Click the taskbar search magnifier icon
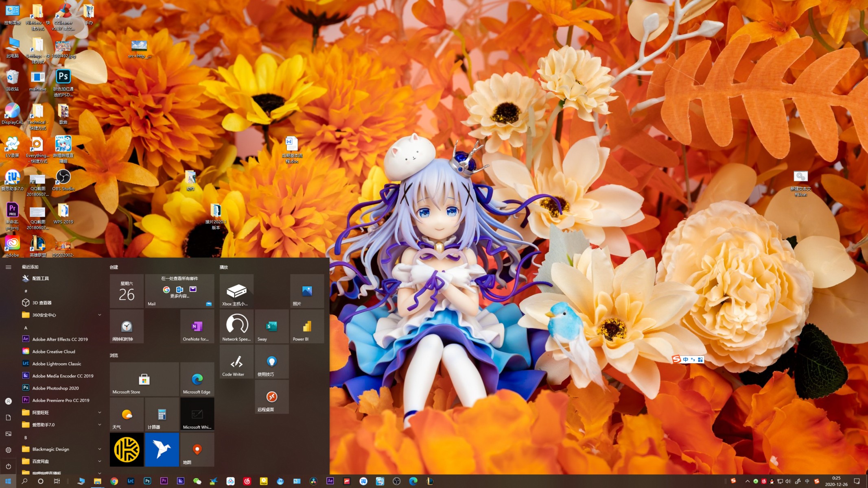Viewport: 868px width, 488px height. (x=24, y=481)
